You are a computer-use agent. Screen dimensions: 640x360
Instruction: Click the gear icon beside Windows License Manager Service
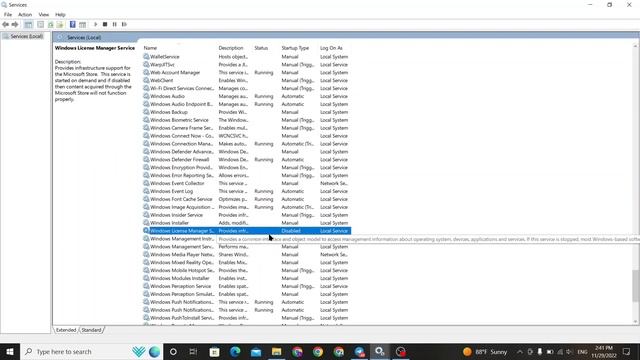click(146, 231)
